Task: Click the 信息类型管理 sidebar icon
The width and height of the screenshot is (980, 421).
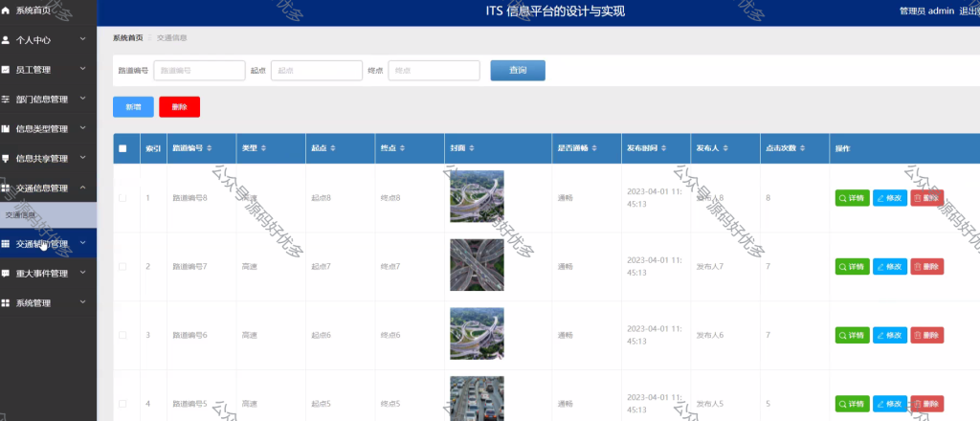Action: click(6, 128)
